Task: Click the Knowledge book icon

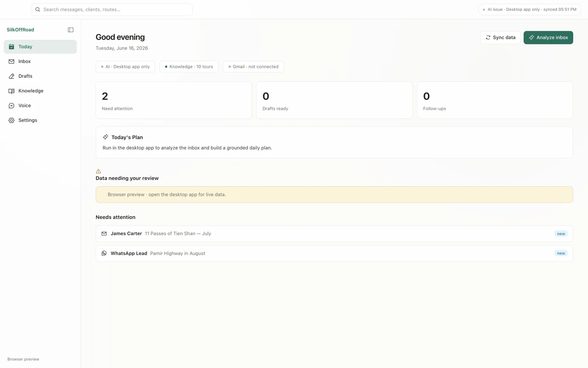Action: pyautogui.click(x=11, y=91)
